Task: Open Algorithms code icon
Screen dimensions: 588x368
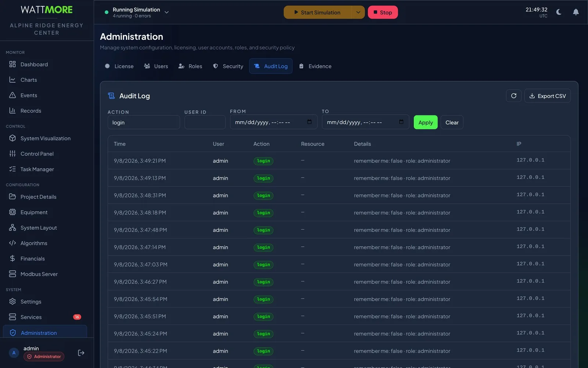Action: coord(12,243)
